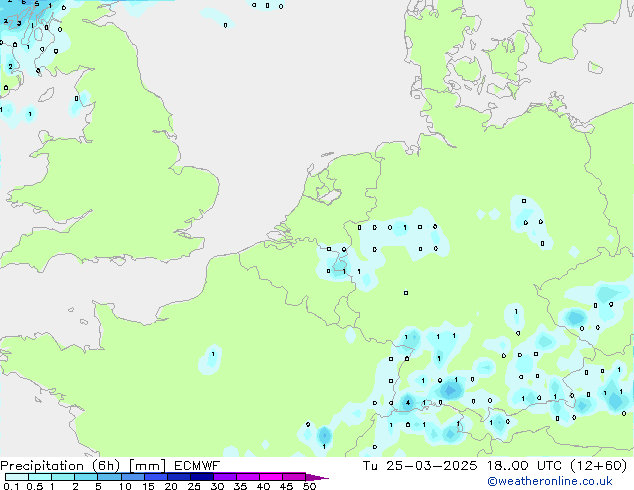Click the '35' legend scale label
This screenshot has width=634, height=490.
pos(240,486)
